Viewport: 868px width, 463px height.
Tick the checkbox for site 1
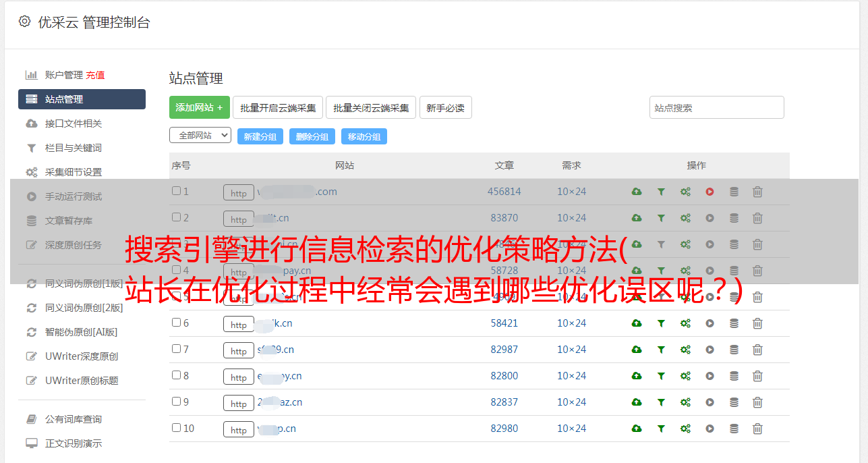(176, 191)
